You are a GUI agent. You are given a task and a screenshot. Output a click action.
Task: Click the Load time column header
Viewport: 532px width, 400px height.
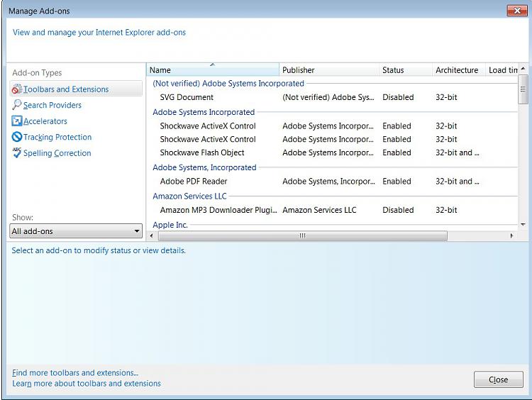click(501, 70)
